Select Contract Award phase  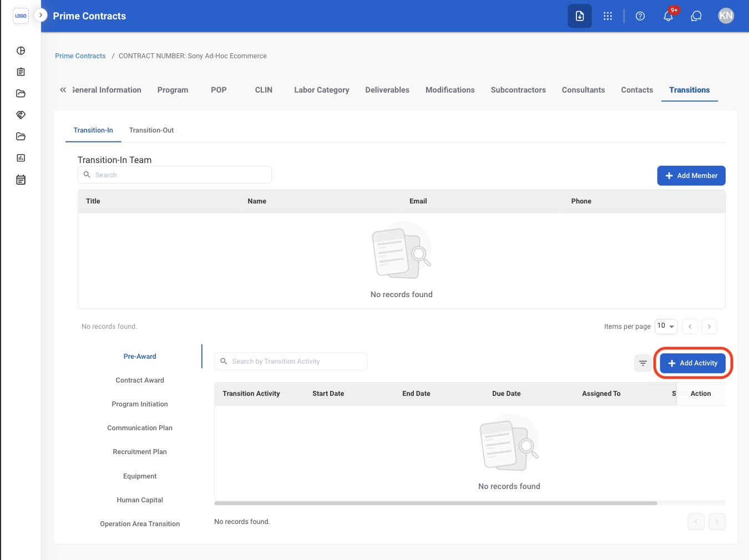pyautogui.click(x=140, y=380)
